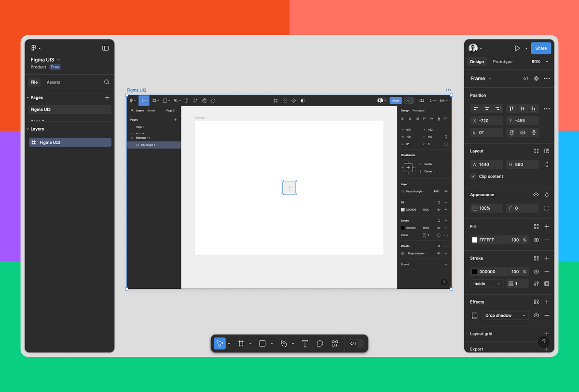Click the align top icon in Position
The image size is (579, 392).
tap(511, 108)
